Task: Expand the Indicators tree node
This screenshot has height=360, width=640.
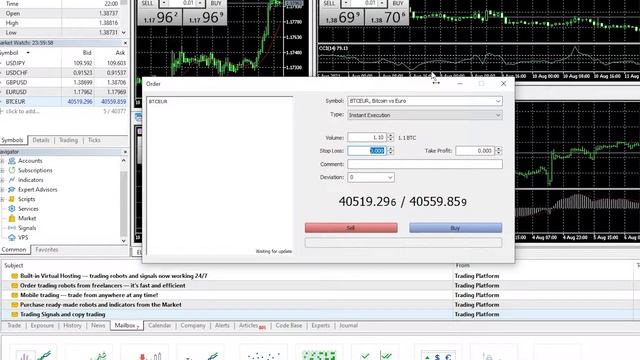Action: pos(2,180)
